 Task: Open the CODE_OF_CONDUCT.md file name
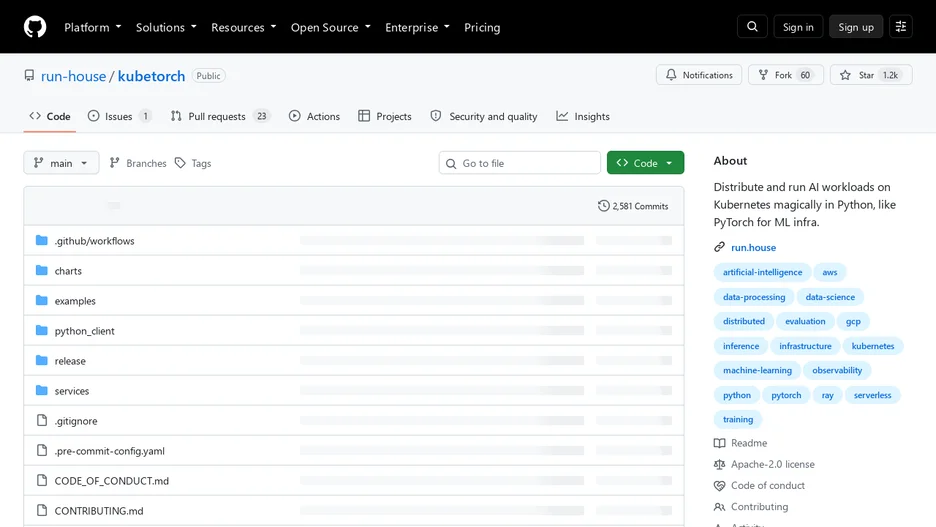[x=112, y=480]
